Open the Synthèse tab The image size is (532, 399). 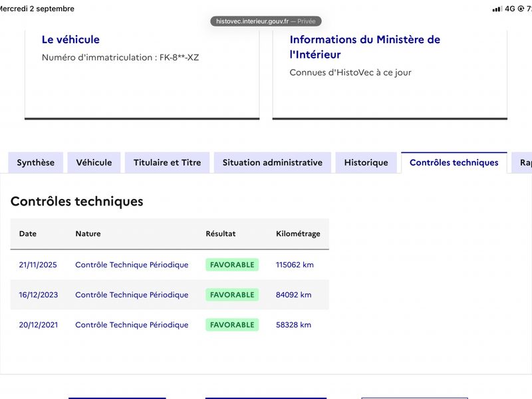pyautogui.click(x=36, y=162)
